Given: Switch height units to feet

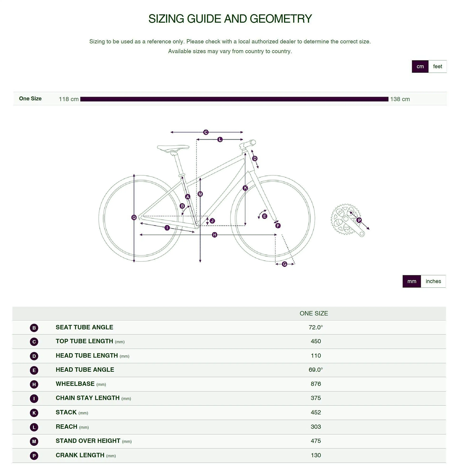Looking at the screenshot, I should point(437,66).
